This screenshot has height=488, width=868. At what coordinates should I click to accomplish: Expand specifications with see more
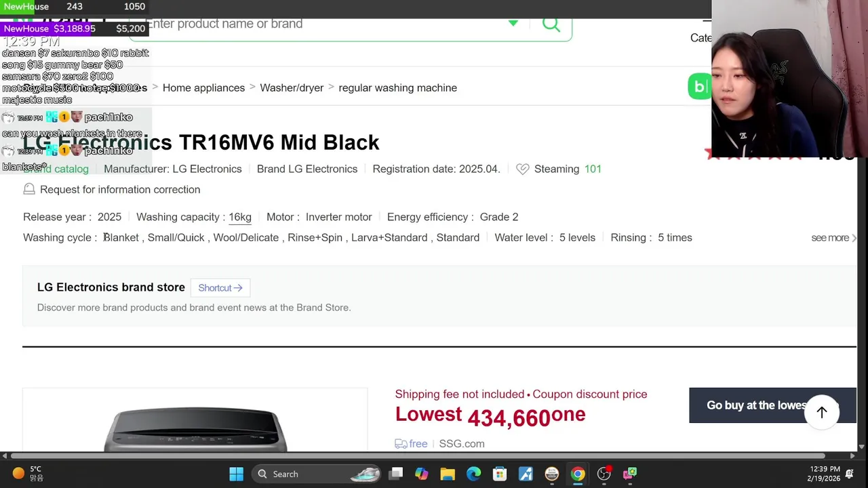(x=833, y=238)
